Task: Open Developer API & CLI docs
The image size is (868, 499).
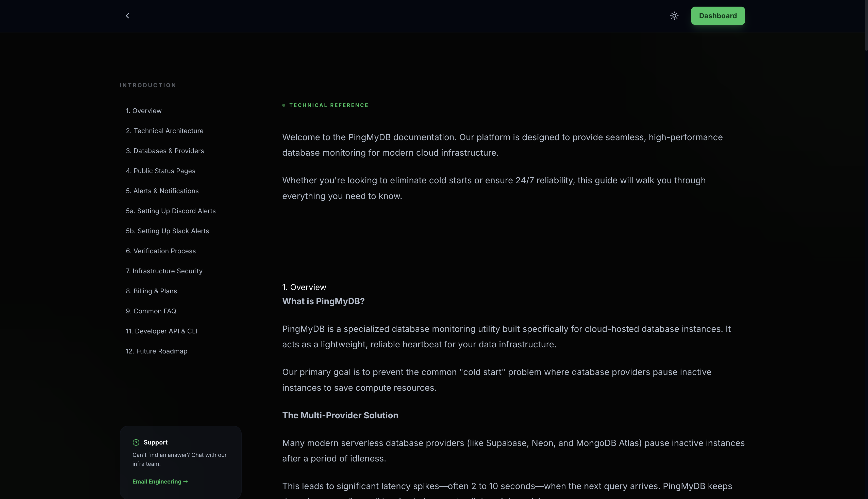Action: 161,331
